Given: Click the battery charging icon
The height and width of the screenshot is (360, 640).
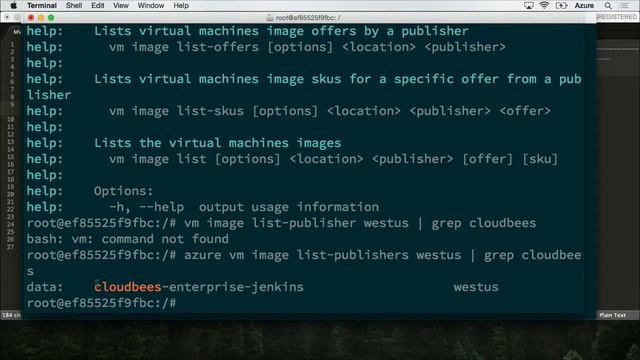Looking at the screenshot, I should pos(562,5).
